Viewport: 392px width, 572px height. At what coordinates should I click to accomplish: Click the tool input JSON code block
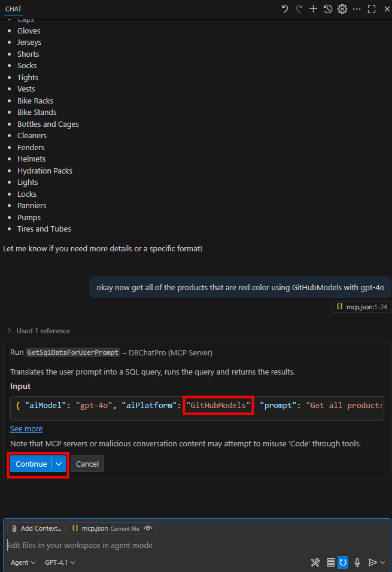[x=197, y=409]
